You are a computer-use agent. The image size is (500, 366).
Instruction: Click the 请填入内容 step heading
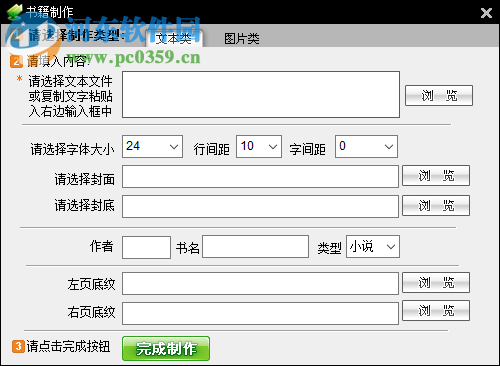pos(58,61)
